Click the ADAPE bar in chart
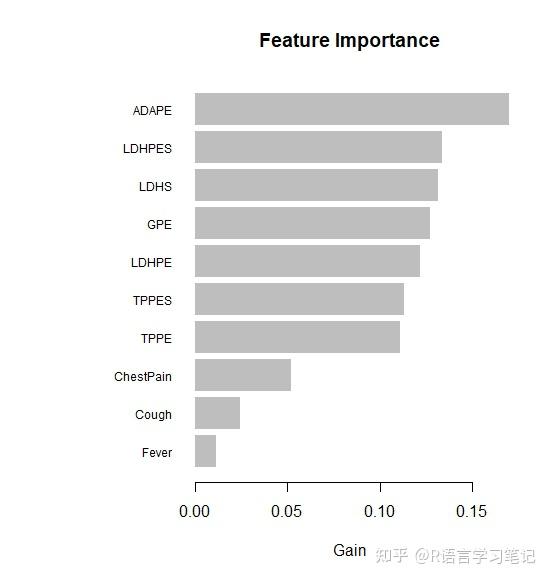550x580 pixels. 352,109
